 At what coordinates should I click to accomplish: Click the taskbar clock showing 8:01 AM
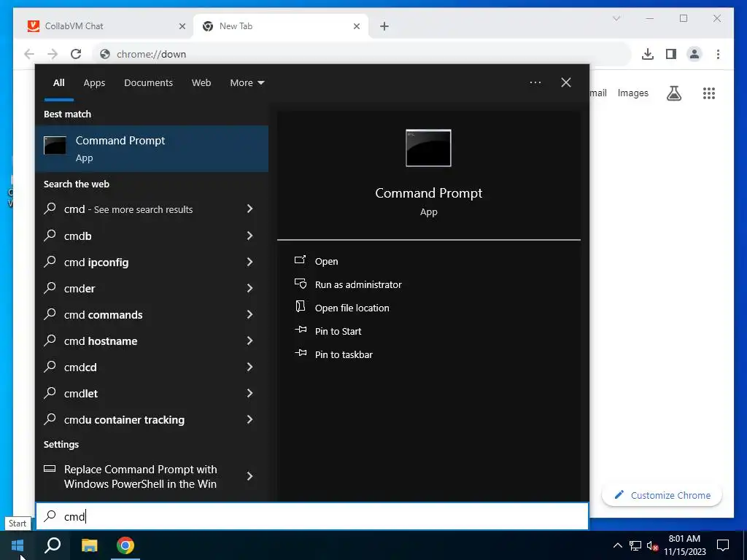[684, 545]
